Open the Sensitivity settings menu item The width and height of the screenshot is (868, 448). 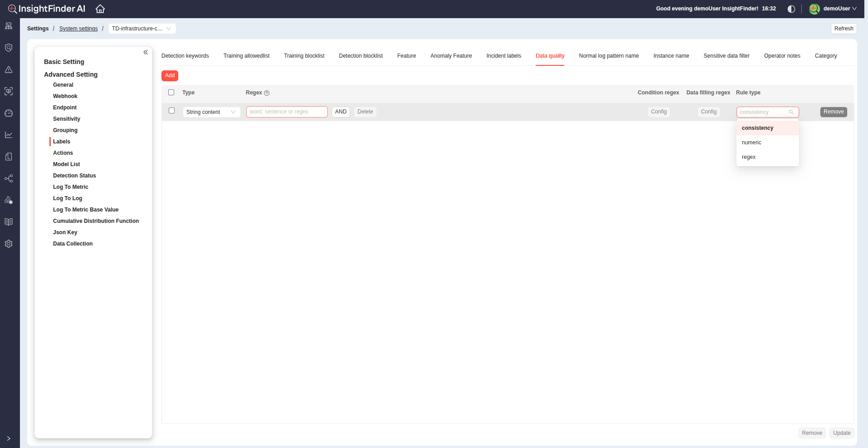[x=67, y=119]
